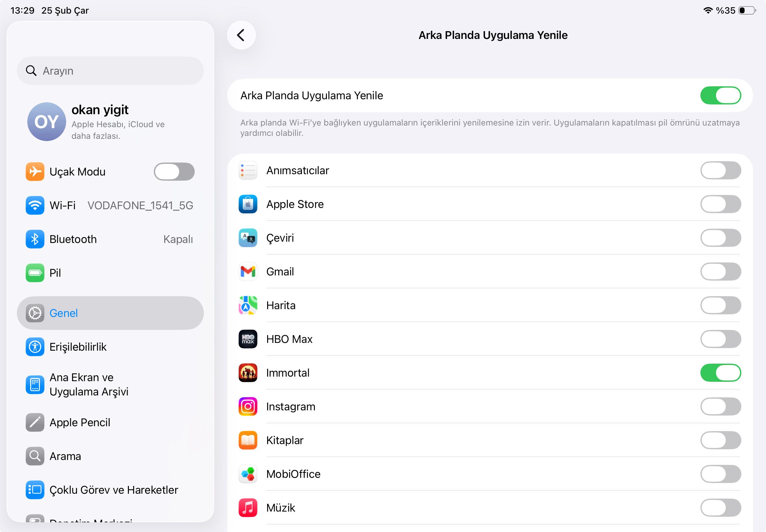Go back using the chevron button

(x=241, y=35)
